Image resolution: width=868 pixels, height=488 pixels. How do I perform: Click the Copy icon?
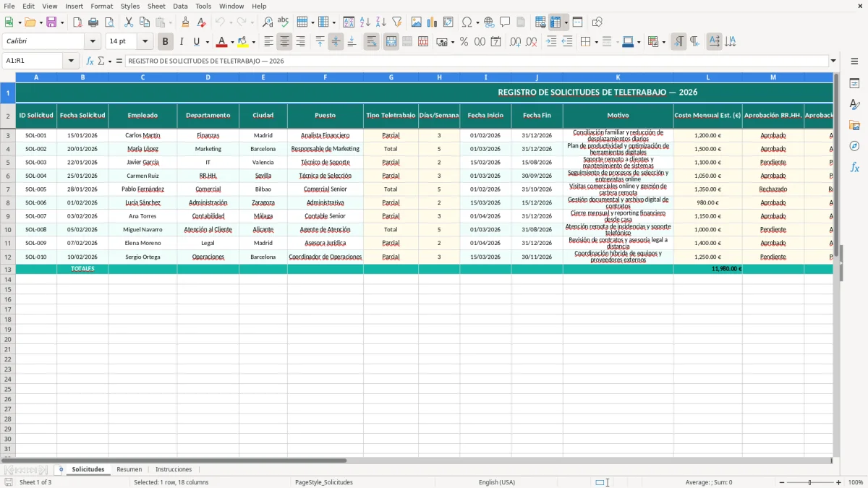[145, 22]
